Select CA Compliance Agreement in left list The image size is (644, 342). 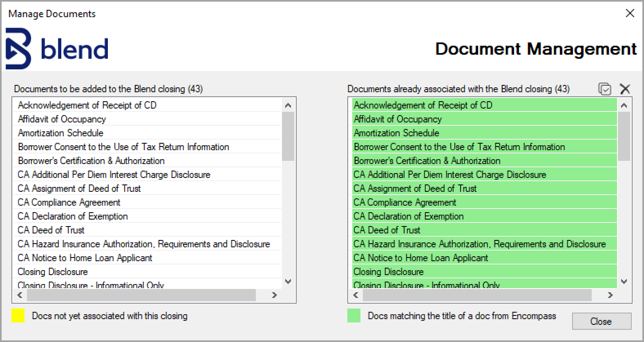[x=148, y=202]
